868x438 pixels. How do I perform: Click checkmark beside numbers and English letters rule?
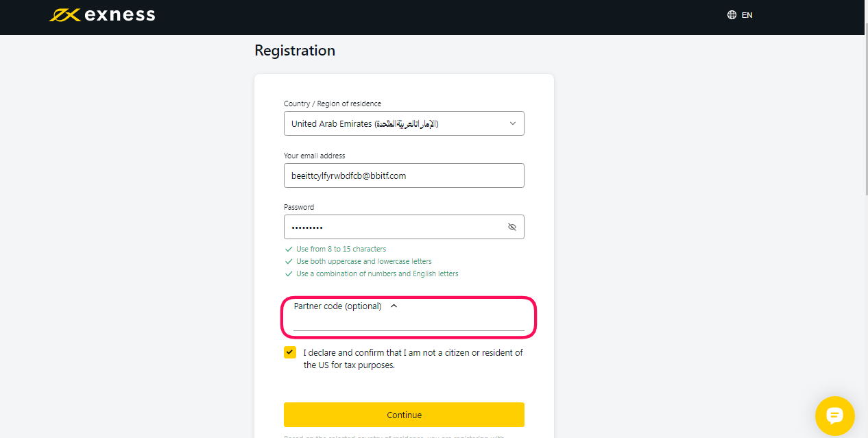pos(289,273)
